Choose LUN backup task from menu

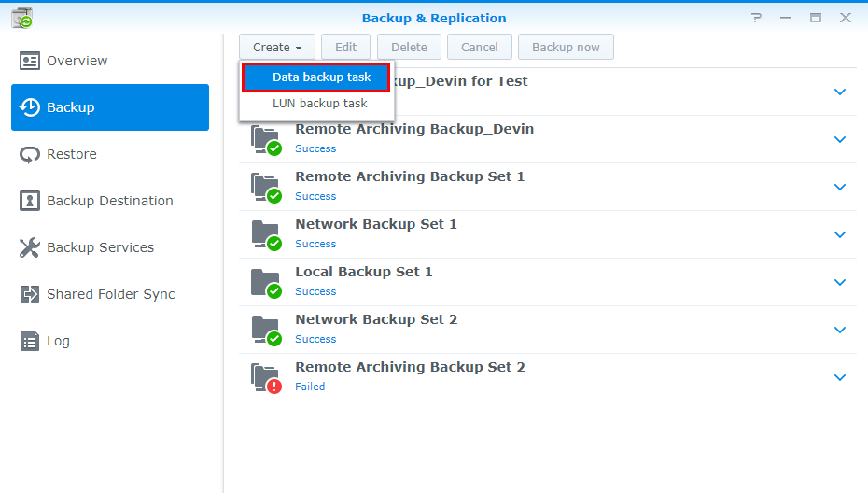[x=319, y=104]
